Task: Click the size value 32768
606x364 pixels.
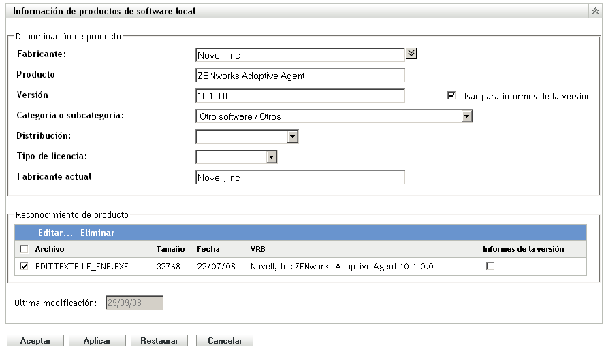Action: point(168,266)
